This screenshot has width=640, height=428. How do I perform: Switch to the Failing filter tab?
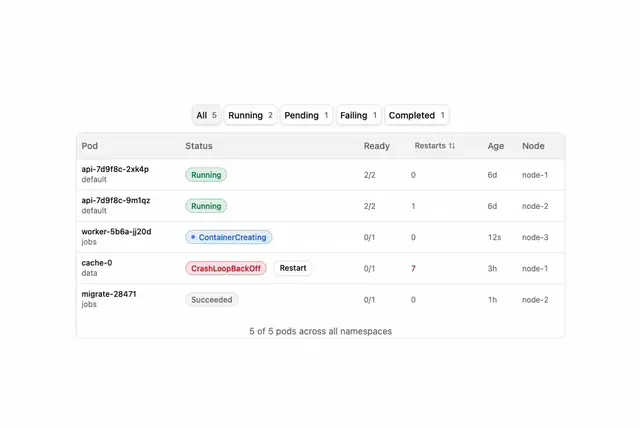[x=358, y=115]
